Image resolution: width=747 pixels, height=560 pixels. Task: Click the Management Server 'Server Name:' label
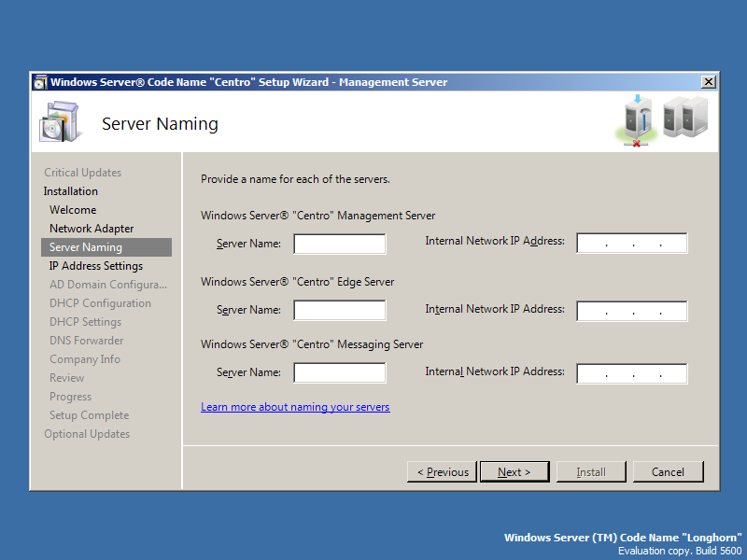248,244
